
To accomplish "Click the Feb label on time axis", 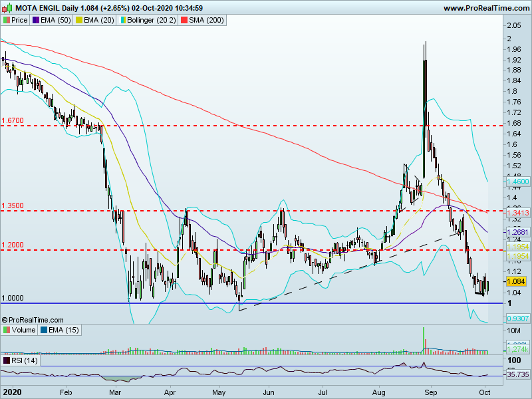I will pyautogui.click(x=66, y=392).
